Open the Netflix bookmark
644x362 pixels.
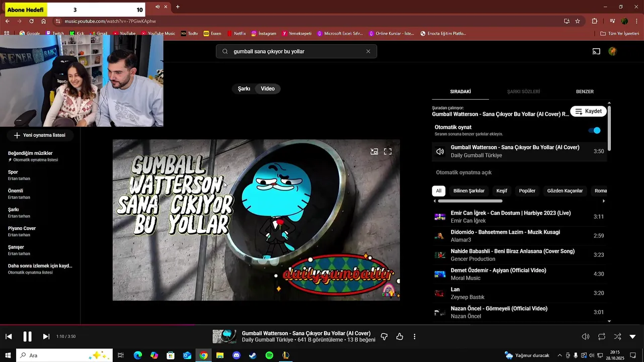point(236,33)
